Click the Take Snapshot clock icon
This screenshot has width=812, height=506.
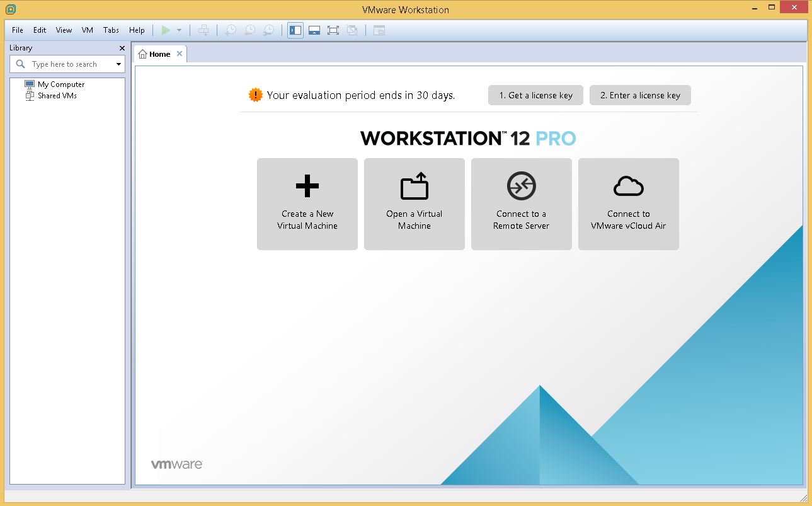tap(231, 30)
